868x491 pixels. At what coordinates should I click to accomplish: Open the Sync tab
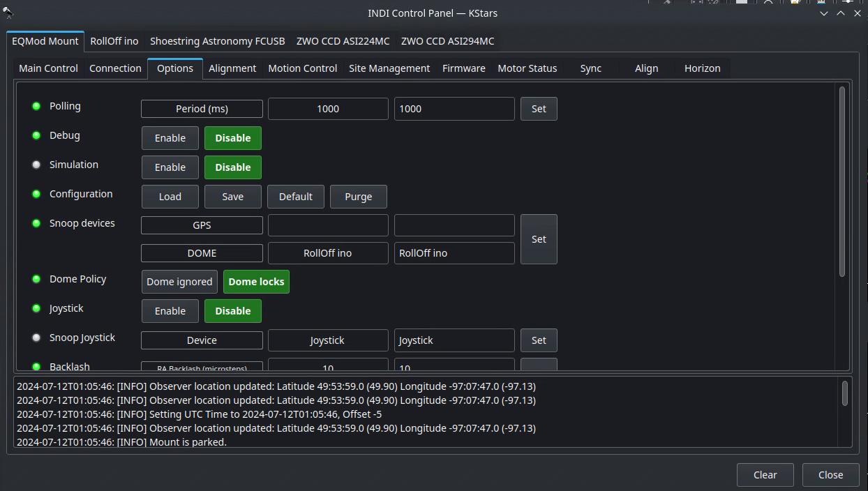coord(591,68)
